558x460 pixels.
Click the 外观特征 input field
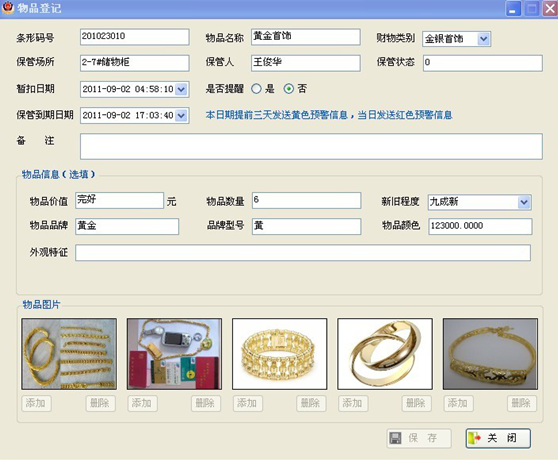point(303,253)
